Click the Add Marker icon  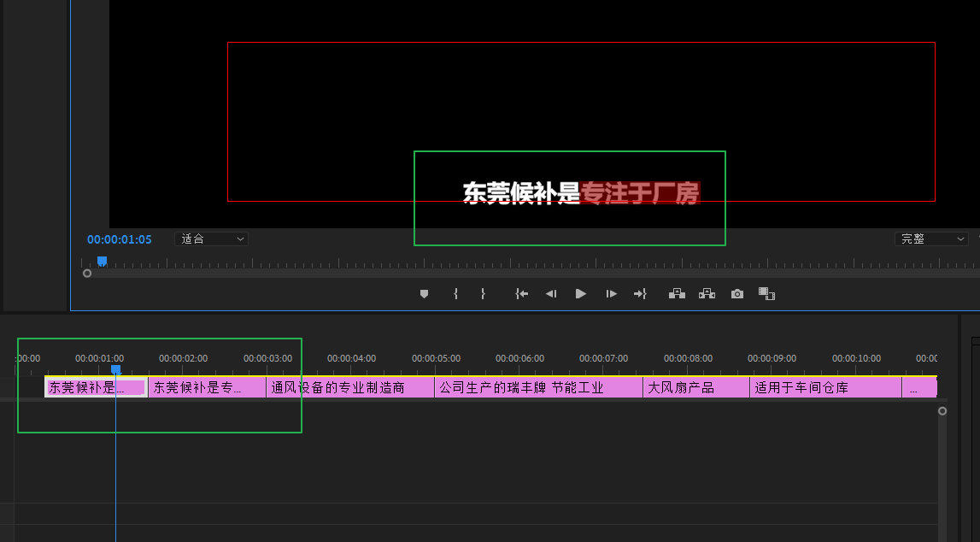(x=424, y=294)
